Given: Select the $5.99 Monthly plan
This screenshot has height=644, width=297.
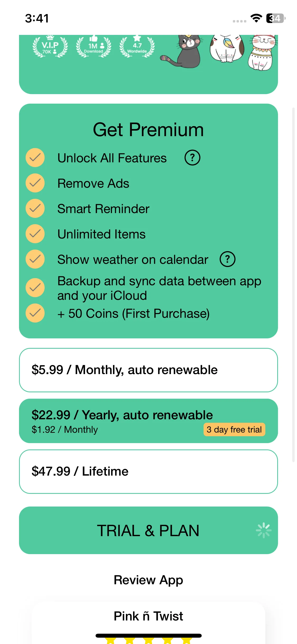Looking at the screenshot, I should (x=148, y=370).
